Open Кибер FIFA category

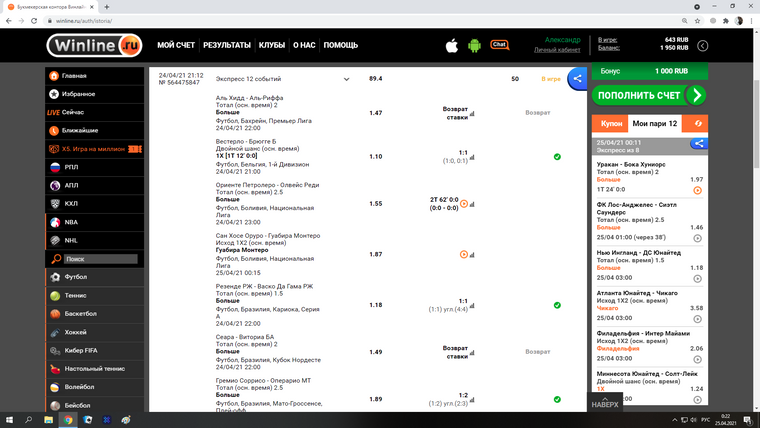tap(95, 350)
